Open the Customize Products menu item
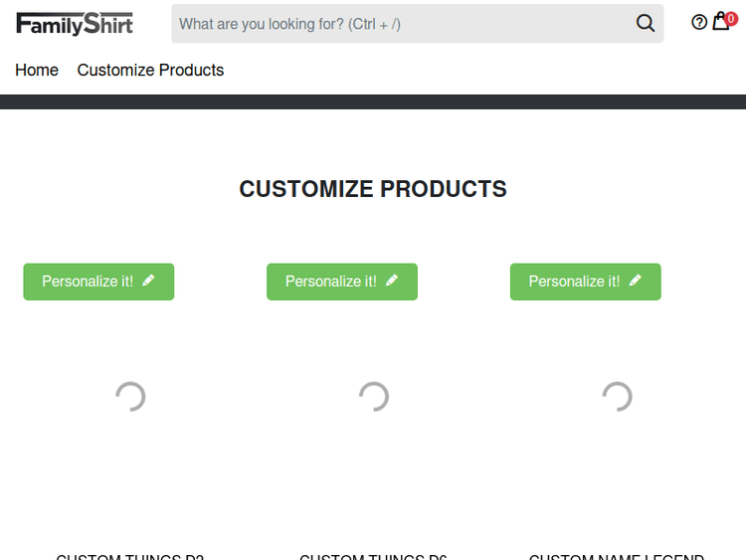Viewport: 746px width, 560px height. (x=150, y=70)
